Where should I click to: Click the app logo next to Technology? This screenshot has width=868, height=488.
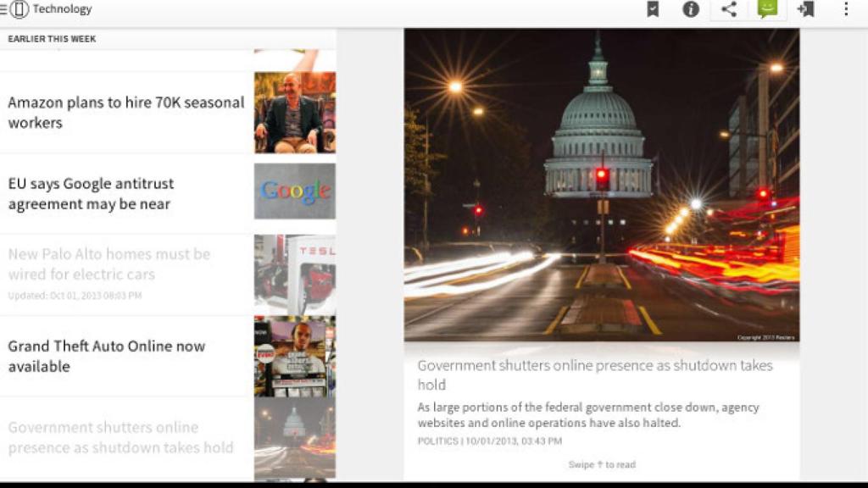pyautogui.click(x=19, y=9)
